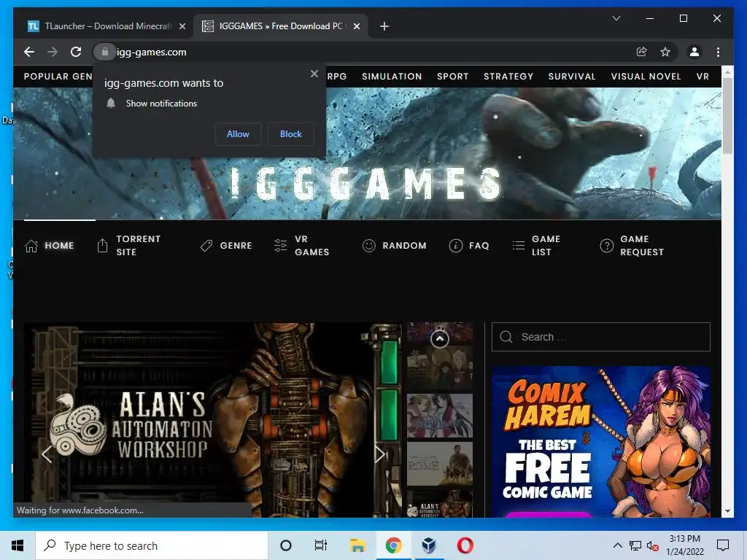Block notifications from igg-games.com
Image resolution: width=747 pixels, height=560 pixels.
290,134
